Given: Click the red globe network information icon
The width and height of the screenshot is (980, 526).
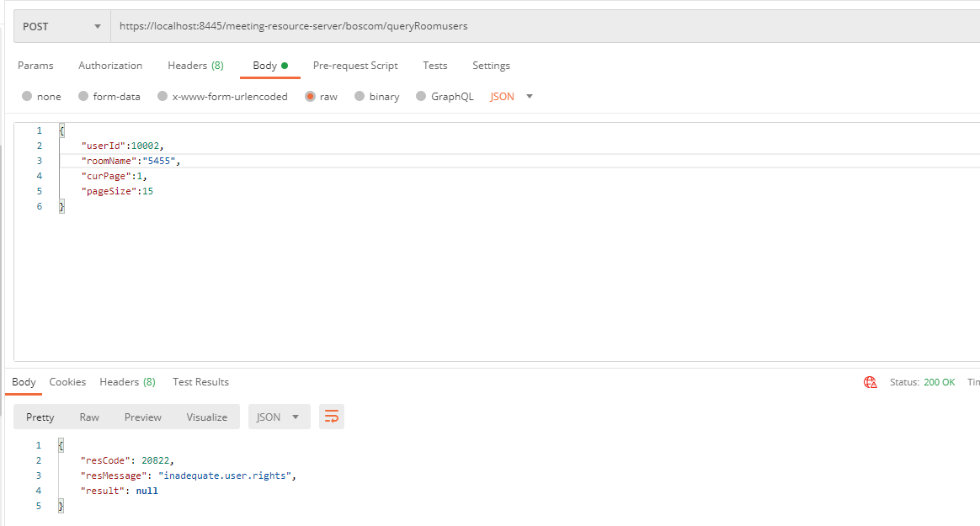Looking at the screenshot, I should 870,381.
